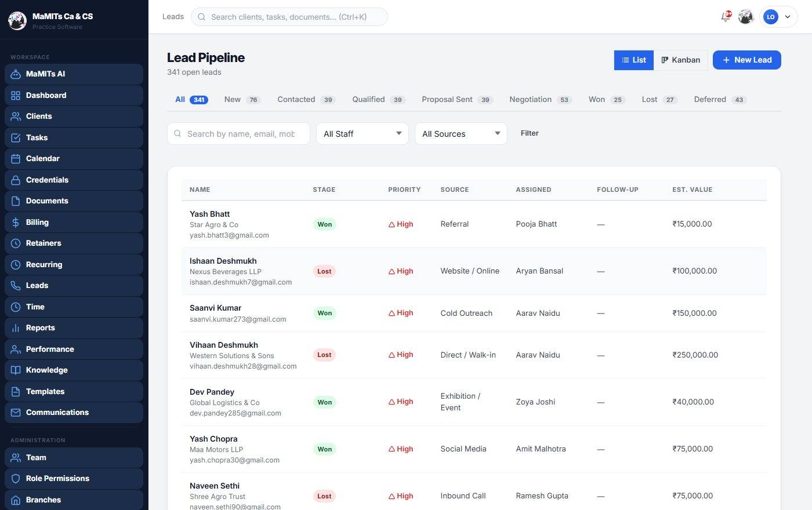Open notifications bell icon
This screenshot has width=812, height=510.
tap(726, 17)
